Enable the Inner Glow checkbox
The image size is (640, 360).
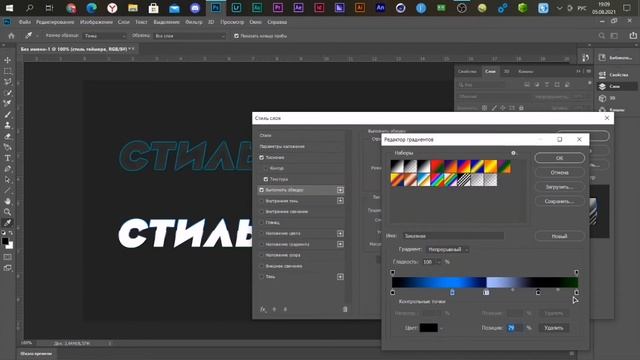(x=262, y=212)
